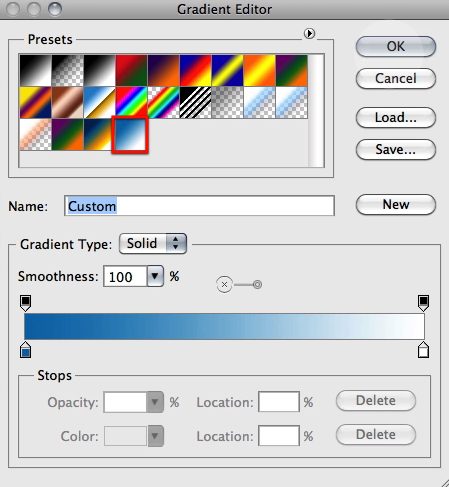This screenshot has width=449, height=487.
Task: Choose the rainbow spectrum gradient preset
Action: (x=132, y=103)
